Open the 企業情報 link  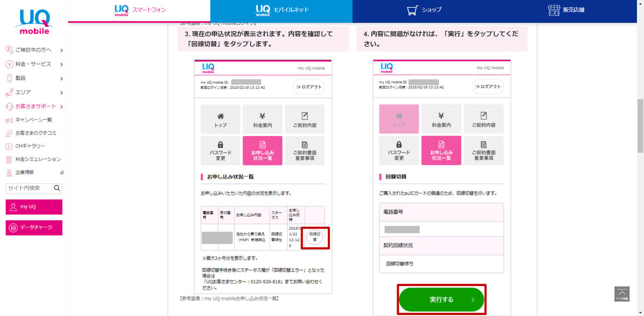25,173
